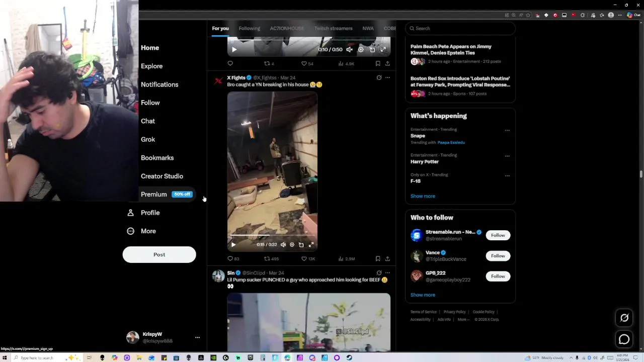
Task: Mute the X Fights video sound
Action: coord(283,245)
